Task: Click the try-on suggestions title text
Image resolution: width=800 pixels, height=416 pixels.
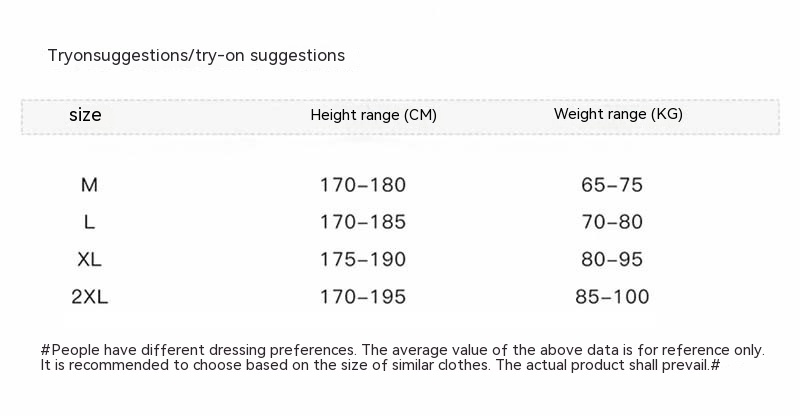Action: coord(196,55)
